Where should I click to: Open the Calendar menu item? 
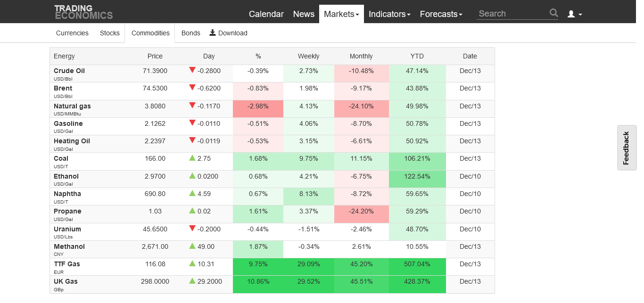[x=266, y=14]
